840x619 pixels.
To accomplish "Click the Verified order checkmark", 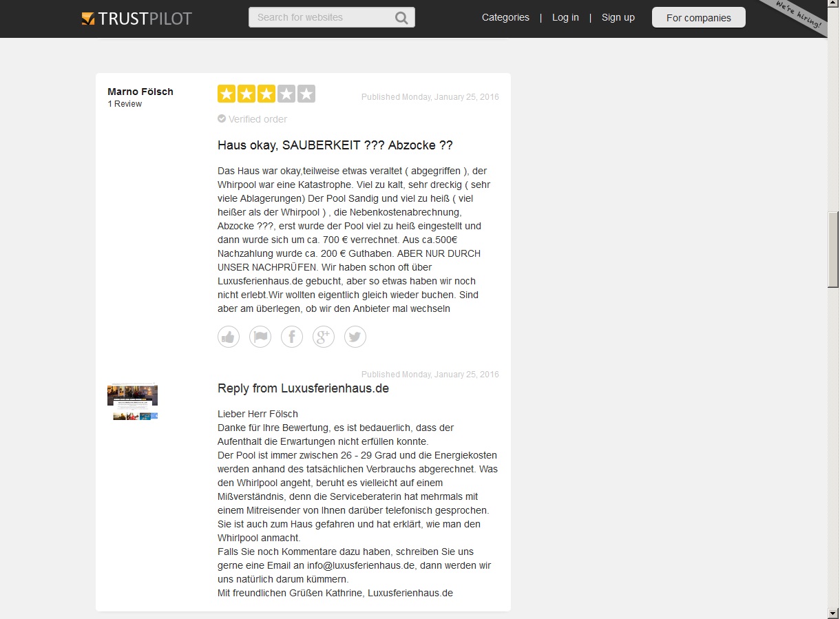I will (x=222, y=118).
